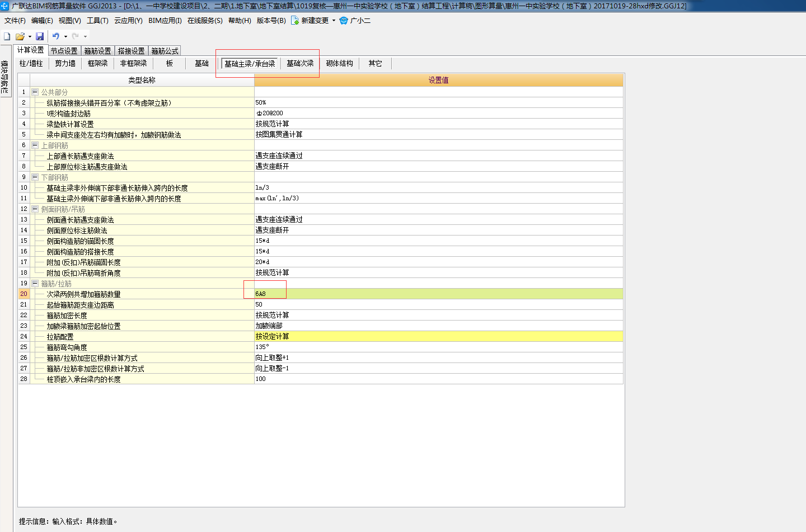Click the Redo arrow icon
Image resolution: width=806 pixels, height=532 pixels.
pyautogui.click(x=75, y=36)
